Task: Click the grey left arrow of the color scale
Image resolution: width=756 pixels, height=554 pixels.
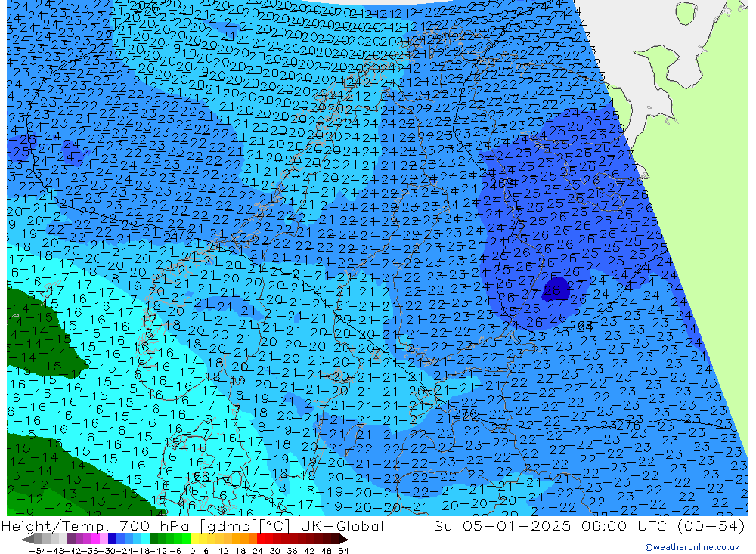Action: pos(27,539)
